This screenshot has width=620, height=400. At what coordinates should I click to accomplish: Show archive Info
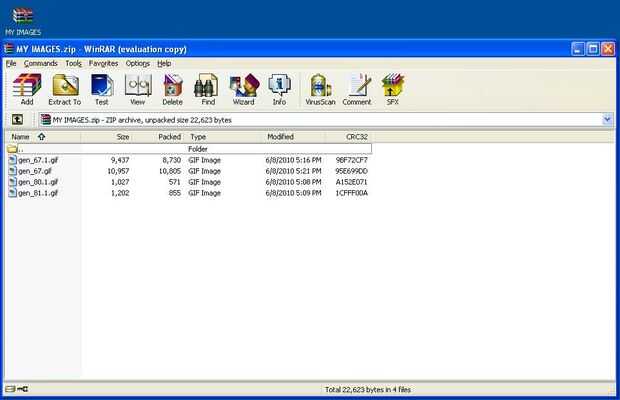pyautogui.click(x=279, y=89)
